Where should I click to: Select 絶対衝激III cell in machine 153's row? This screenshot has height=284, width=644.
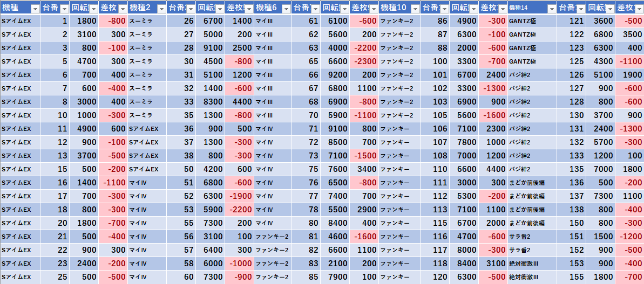coord(532,264)
